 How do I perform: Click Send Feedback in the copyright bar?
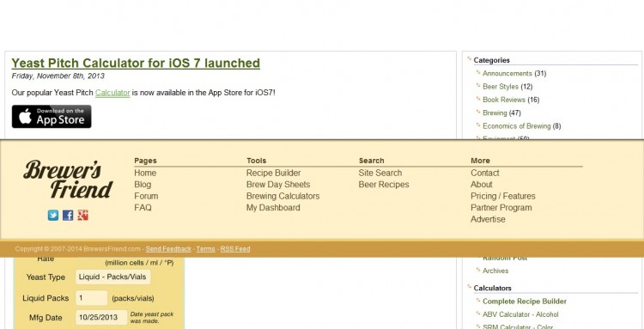click(x=168, y=249)
